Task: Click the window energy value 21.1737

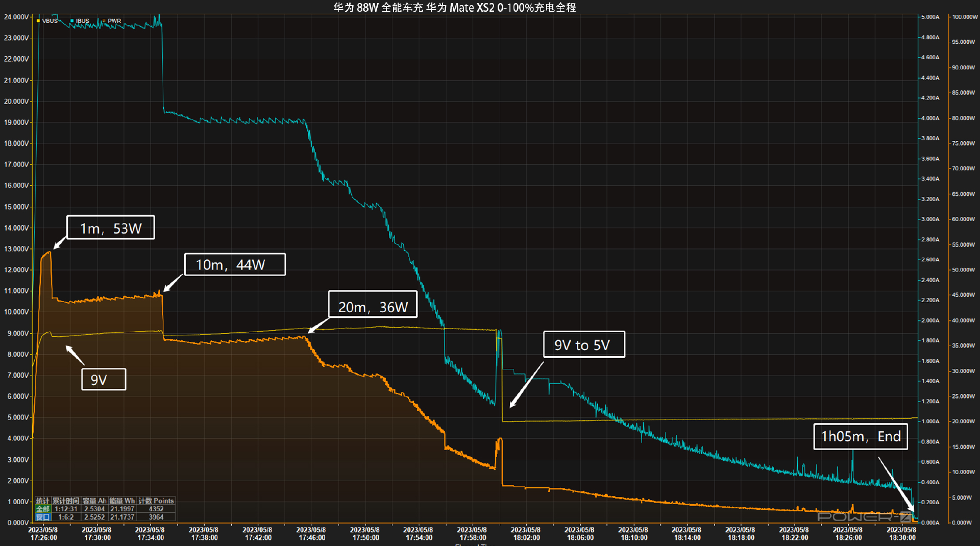Action: click(122, 517)
